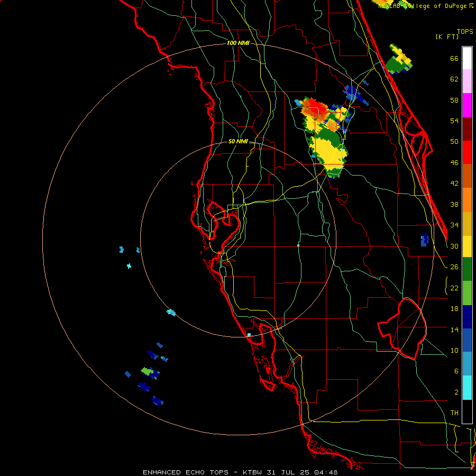Screen dimensions: 476x476
Task: Click the '42' legend value
Action: pos(454,184)
